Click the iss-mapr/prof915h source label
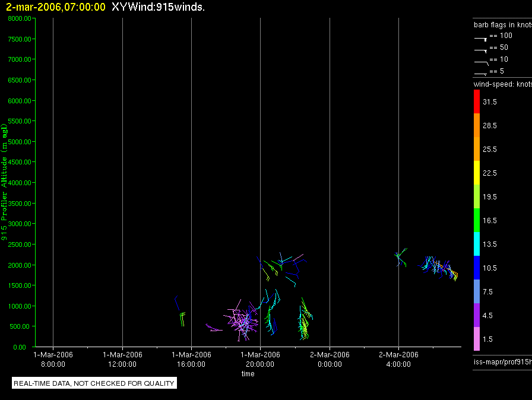This screenshot has height=400, width=532. [x=503, y=361]
